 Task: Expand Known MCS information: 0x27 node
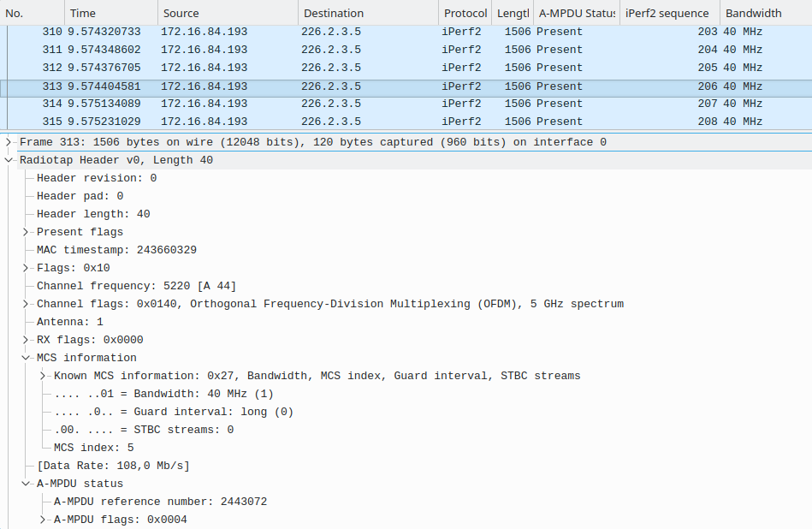click(x=43, y=376)
